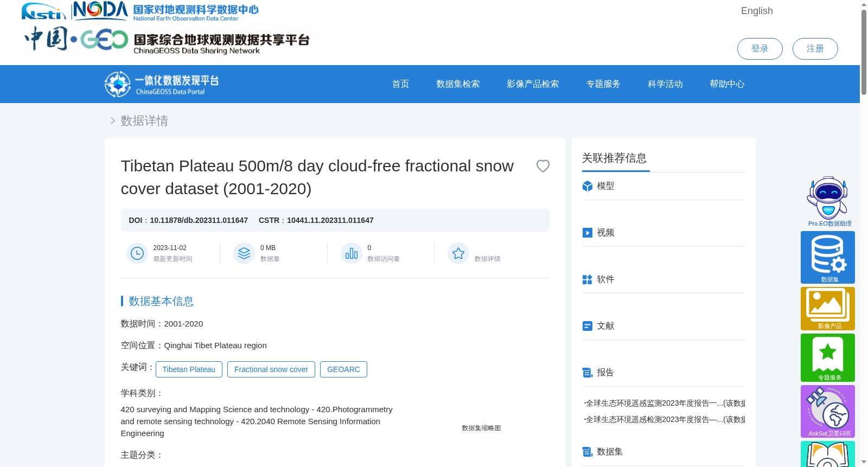Image resolution: width=868 pixels, height=467 pixels.
Task: Select the 关联推荐信息 tab heading
Action: [615, 158]
